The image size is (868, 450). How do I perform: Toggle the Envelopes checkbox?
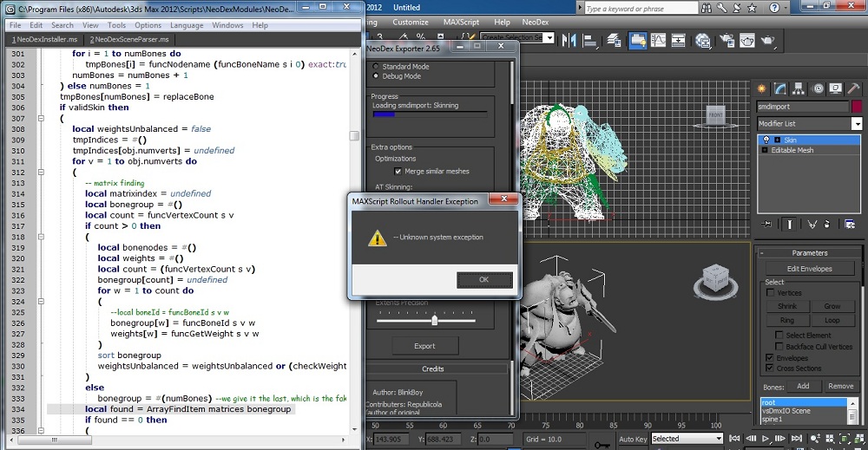769,358
